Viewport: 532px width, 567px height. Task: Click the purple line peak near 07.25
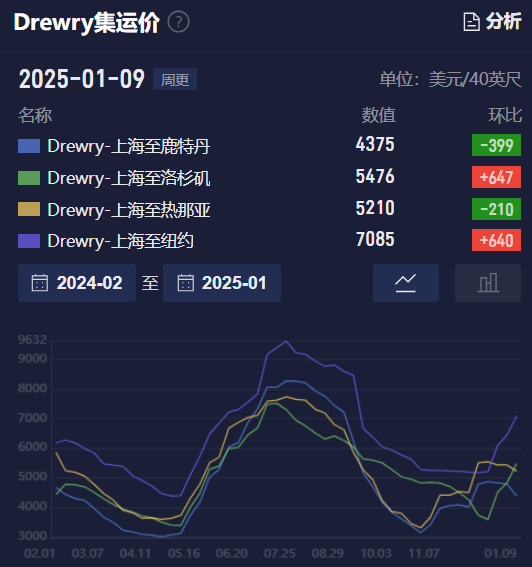[x=286, y=341]
